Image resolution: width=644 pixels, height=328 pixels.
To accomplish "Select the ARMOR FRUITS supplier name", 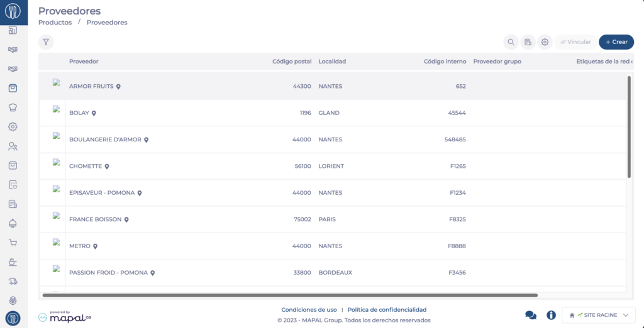I will 91,87.
